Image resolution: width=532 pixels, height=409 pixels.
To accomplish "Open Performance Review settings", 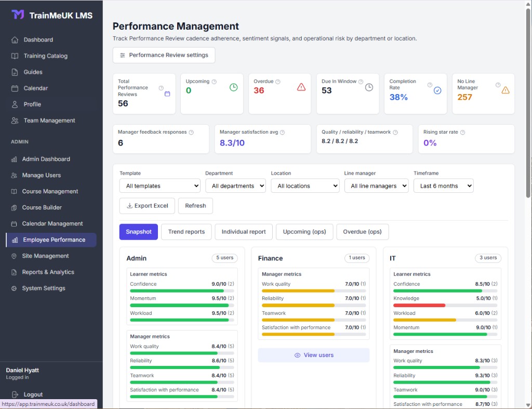I will (164, 55).
